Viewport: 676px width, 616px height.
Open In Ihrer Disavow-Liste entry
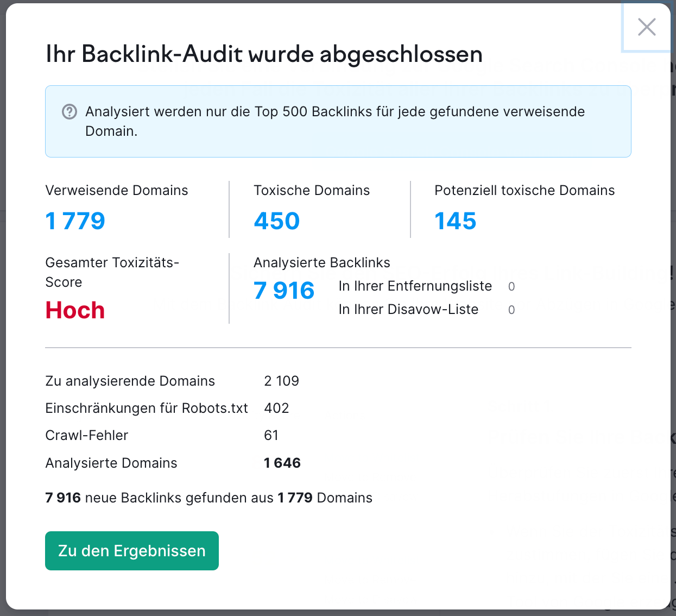[408, 309]
